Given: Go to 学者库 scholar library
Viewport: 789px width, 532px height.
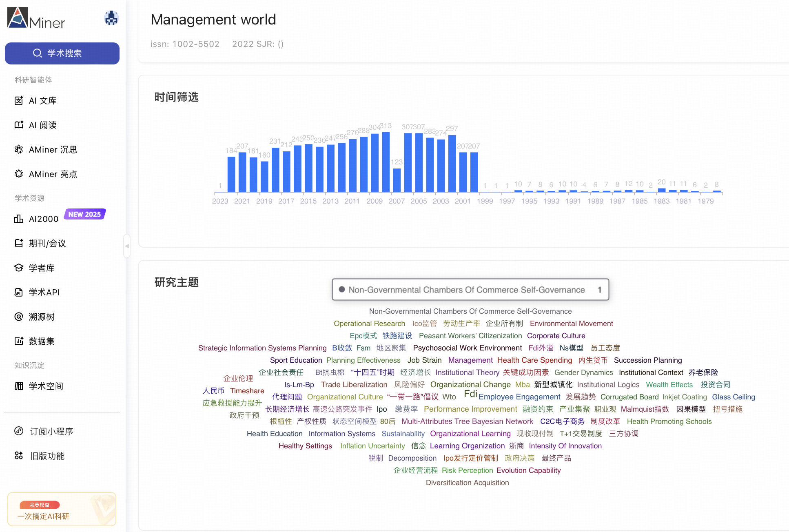Looking at the screenshot, I should point(42,268).
